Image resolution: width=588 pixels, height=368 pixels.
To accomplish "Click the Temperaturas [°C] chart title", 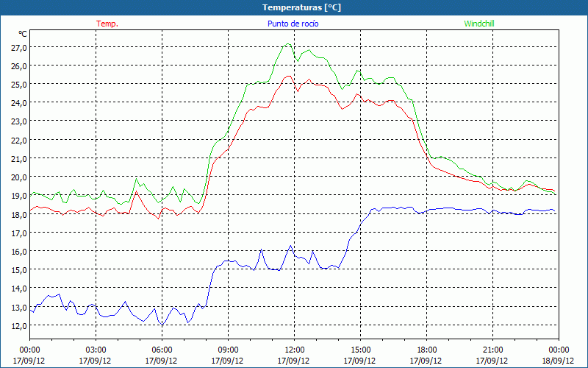I will [301, 7].
